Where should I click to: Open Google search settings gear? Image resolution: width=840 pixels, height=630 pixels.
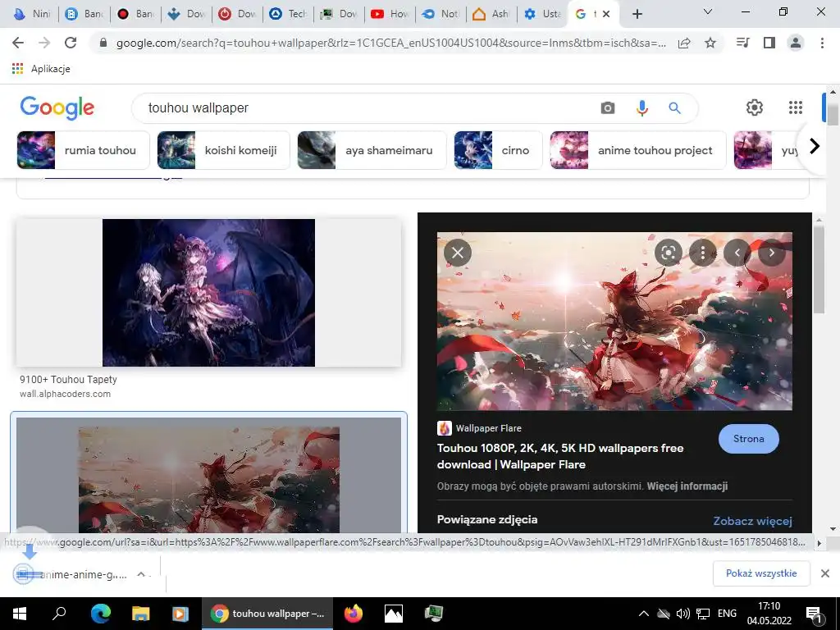(x=755, y=107)
